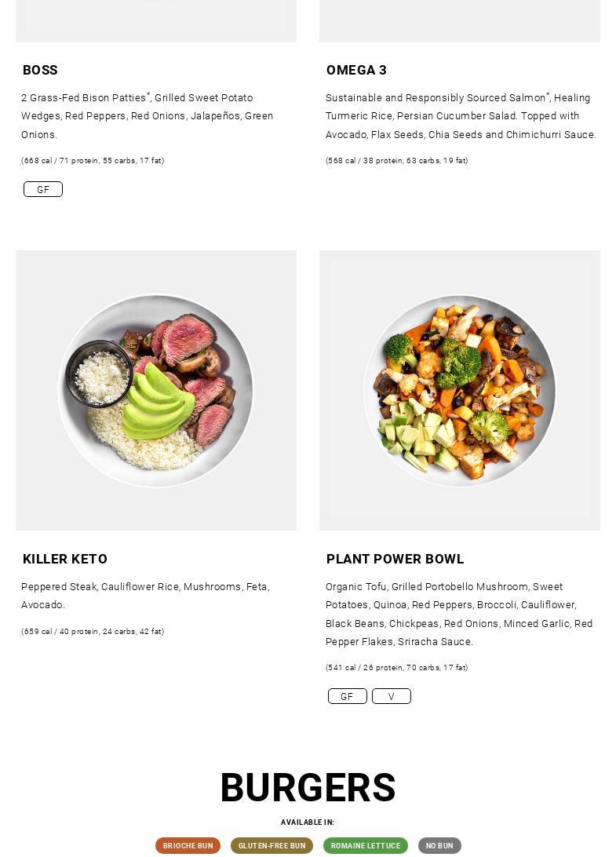This screenshot has height=857, width=616.
Task: Select the Brioche Bun pill
Action: [x=188, y=845]
